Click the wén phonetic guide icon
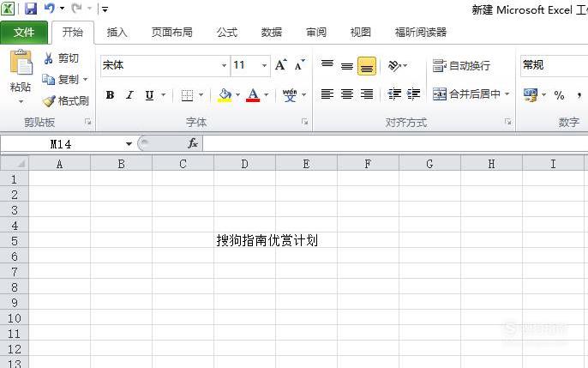 (x=290, y=95)
